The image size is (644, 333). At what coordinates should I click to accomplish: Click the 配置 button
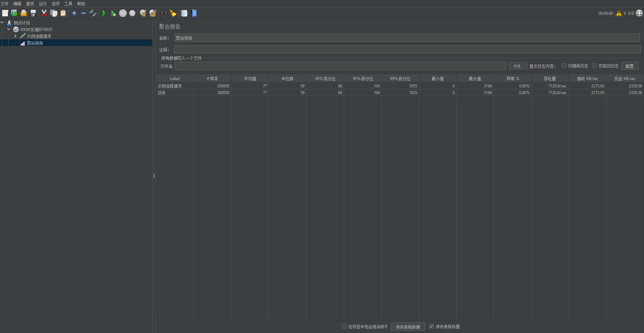click(x=630, y=66)
